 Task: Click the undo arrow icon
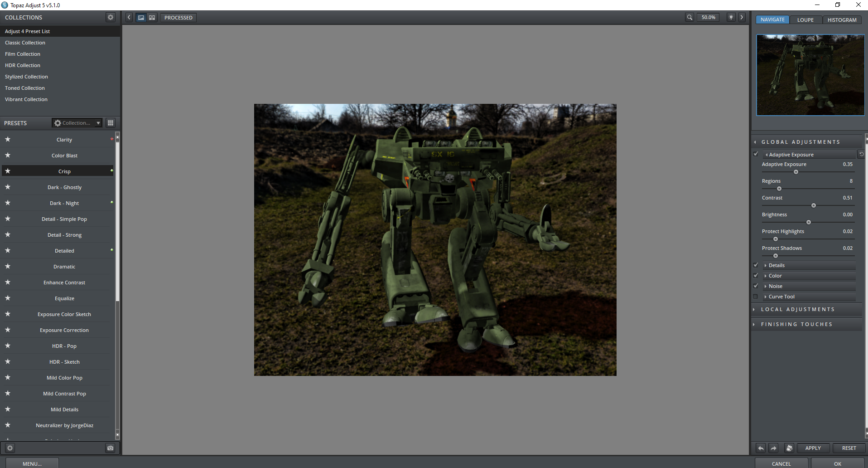(761, 448)
